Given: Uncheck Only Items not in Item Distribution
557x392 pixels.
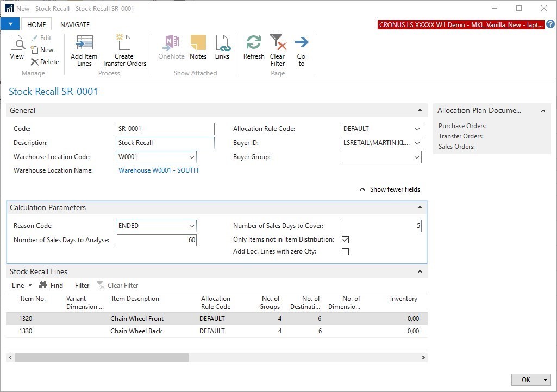Looking at the screenshot, I should point(345,239).
